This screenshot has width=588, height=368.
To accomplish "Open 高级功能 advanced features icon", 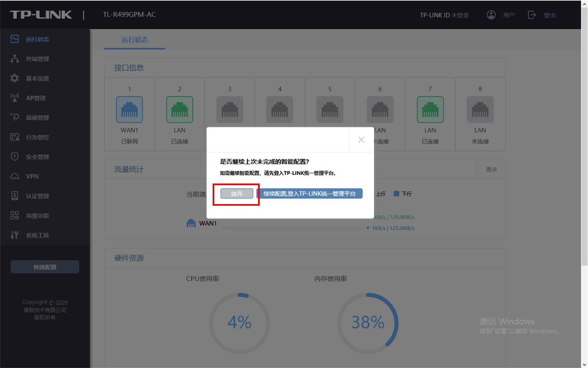I will [x=14, y=216].
